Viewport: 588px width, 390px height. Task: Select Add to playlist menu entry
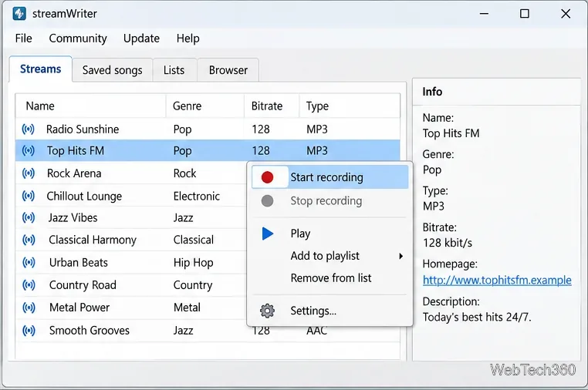[330, 256]
